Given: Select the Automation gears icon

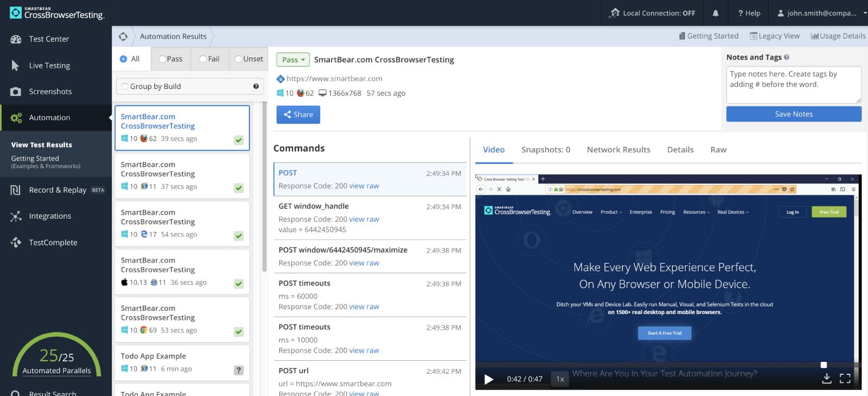Looking at the screenshot, I should click(16, 118).
